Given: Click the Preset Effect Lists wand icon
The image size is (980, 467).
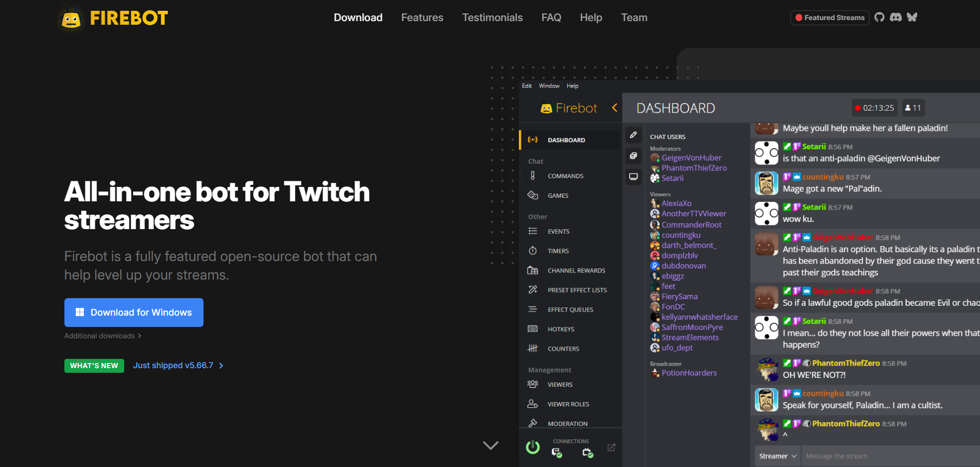Looking at the screenshot, I should click(x=533, y=290).
